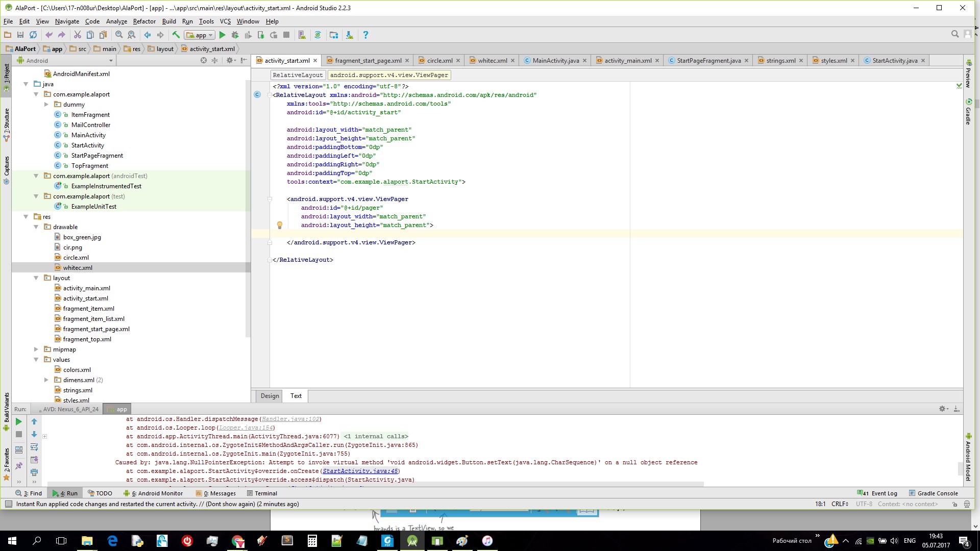Click the Navigate Back arrow icon

click(148, 35)
